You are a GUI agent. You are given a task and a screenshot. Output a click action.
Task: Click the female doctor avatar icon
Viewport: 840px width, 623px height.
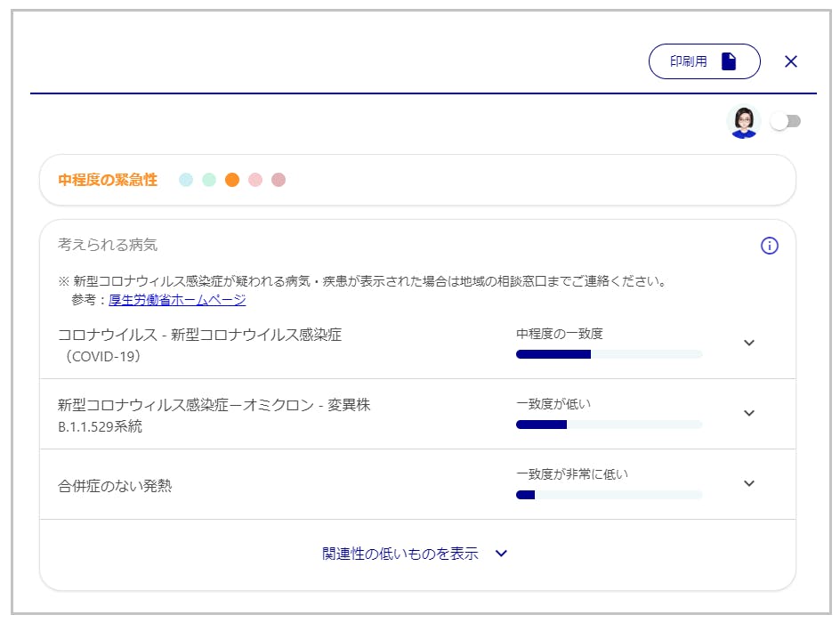click(x=743, y=122)
